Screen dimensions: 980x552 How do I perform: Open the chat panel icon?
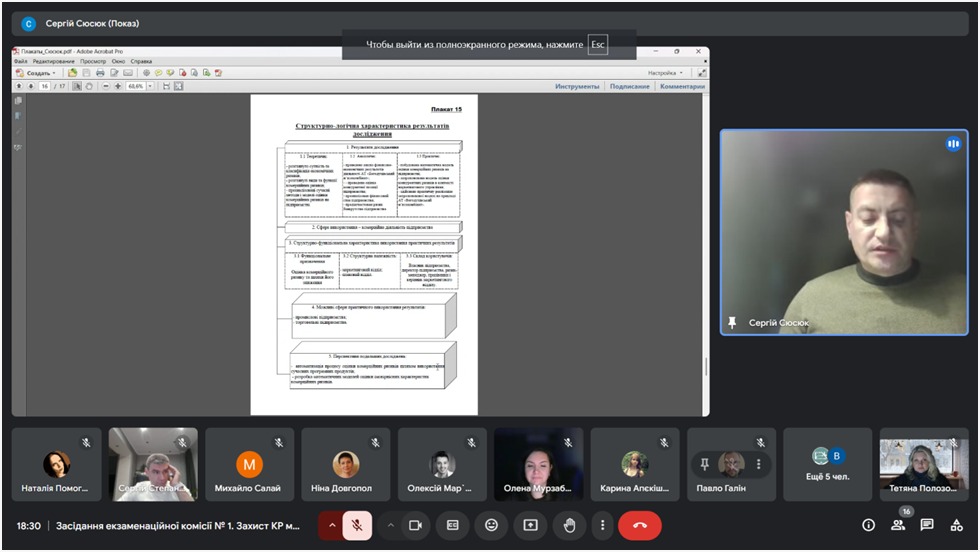pyautogui.click(x=927, y=525)
